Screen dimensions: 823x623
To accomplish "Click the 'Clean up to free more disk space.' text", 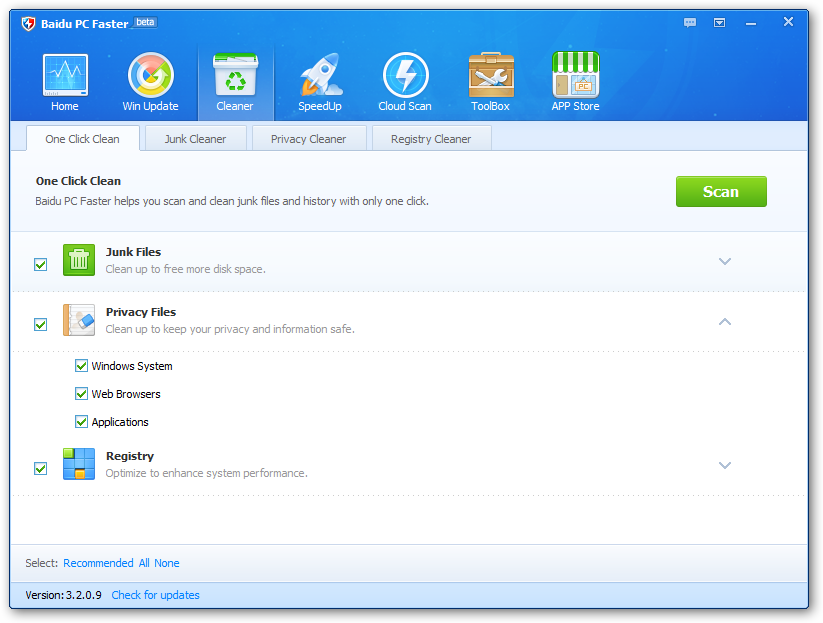I will [x=185, y=269].
